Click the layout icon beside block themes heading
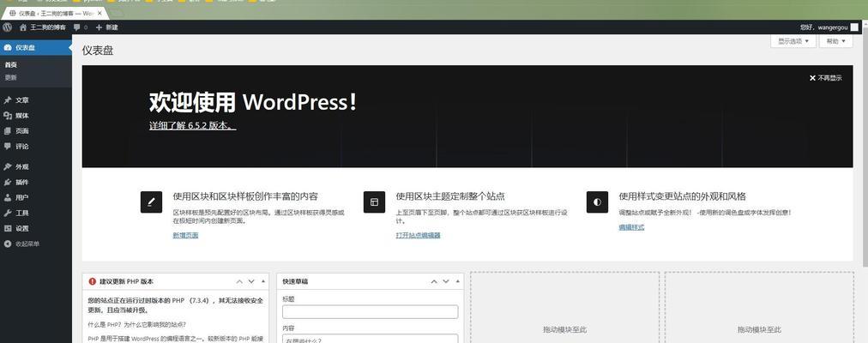Image resolution: width=868 pixels, height=343 pixels. pyautogui.click(x=374, y=202)
